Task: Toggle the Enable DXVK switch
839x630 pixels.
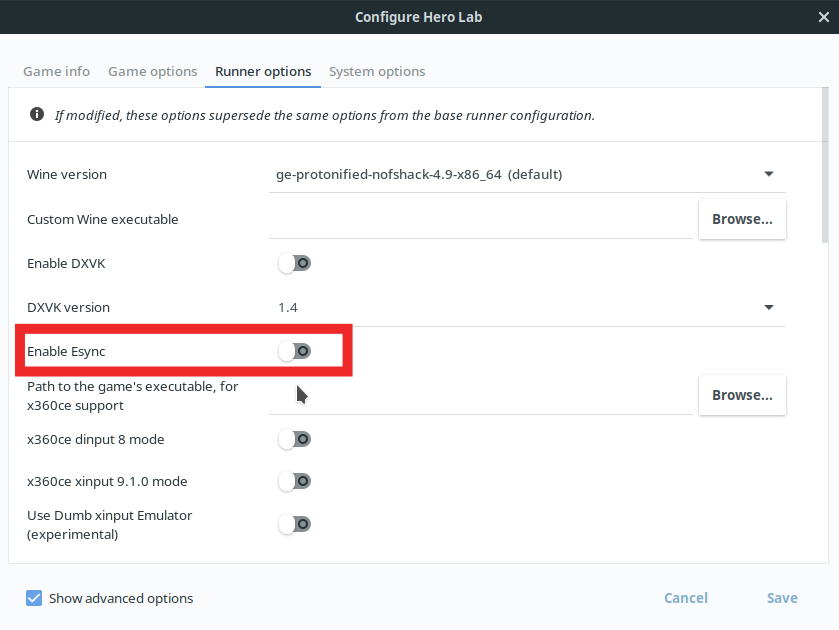Action: [294, 263]
